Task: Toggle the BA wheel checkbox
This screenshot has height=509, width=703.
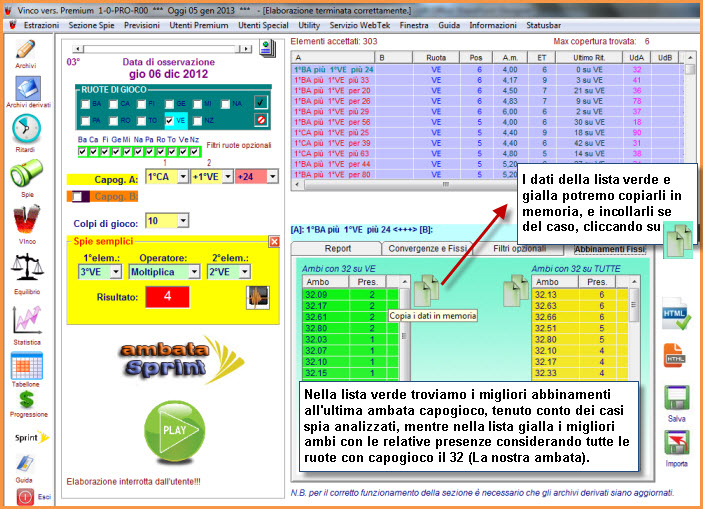Action: [85, 104]
